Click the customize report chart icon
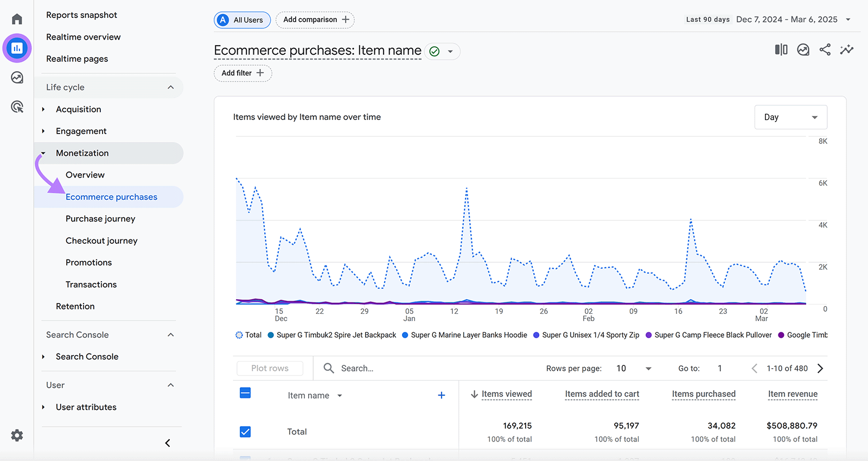This screenshot has height=461, width=868. pyautogui.click(x=803, y=50)
